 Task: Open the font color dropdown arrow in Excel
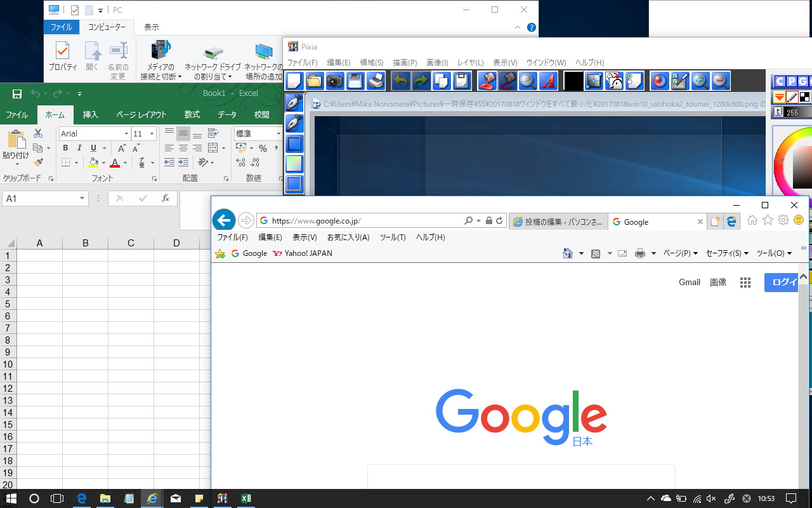125,163
